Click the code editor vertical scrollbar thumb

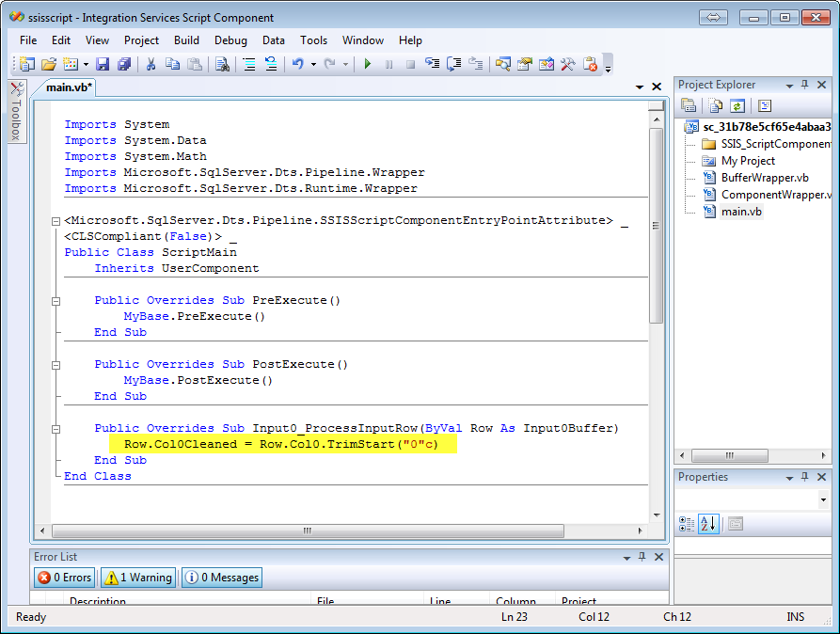657,226
